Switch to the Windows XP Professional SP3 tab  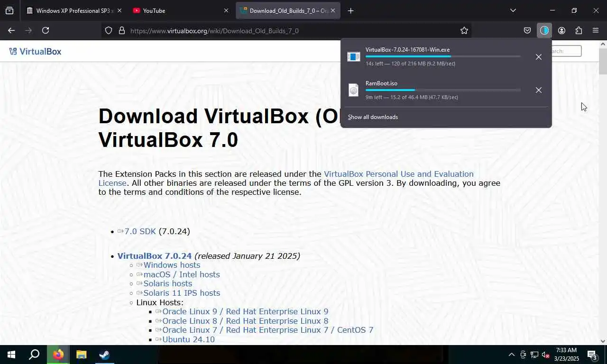coord(74,10)
